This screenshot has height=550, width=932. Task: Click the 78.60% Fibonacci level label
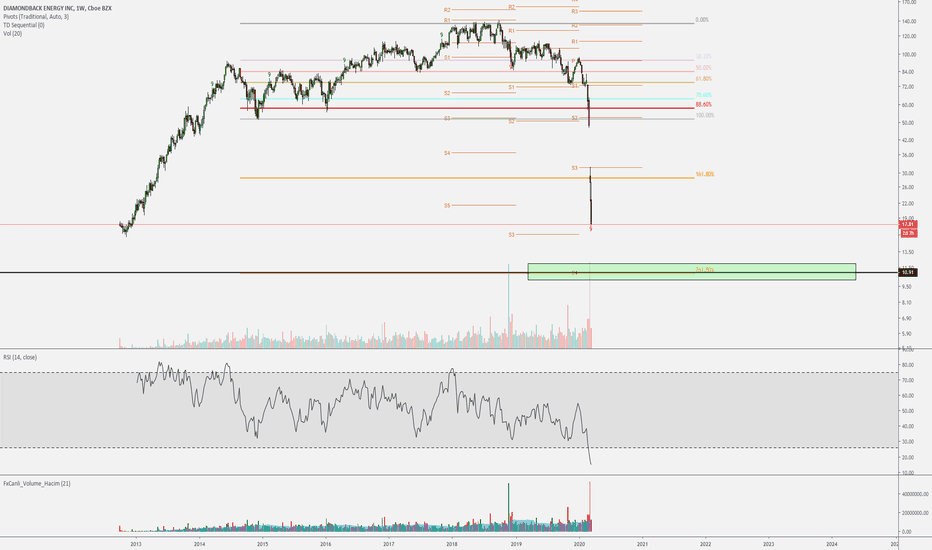704,95
